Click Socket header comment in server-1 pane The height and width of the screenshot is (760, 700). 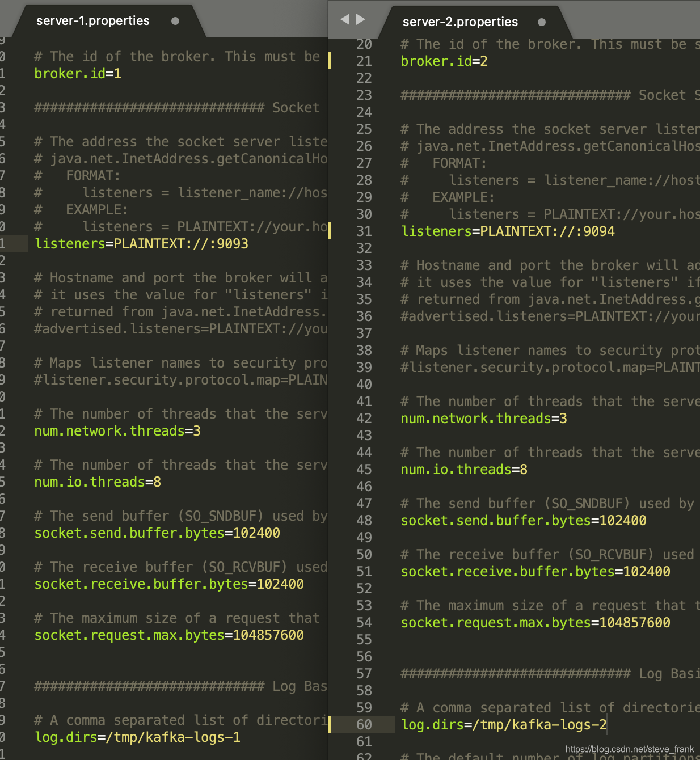coord(177,108)
